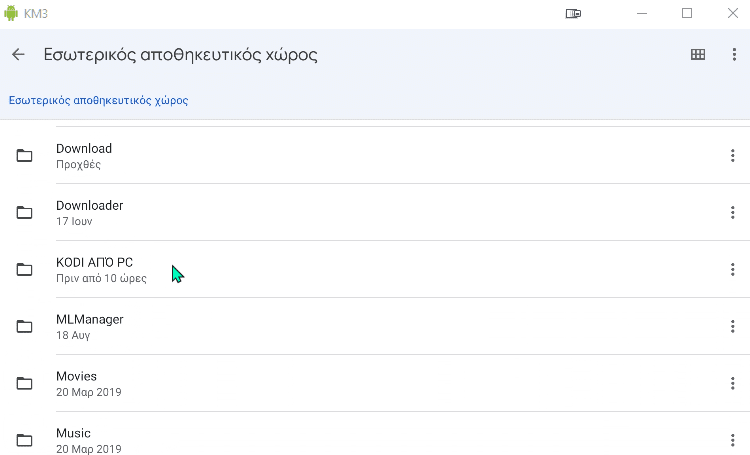750x455 pixels.
Task: Click the KM3 Android app icon
Action: (11, 13)
